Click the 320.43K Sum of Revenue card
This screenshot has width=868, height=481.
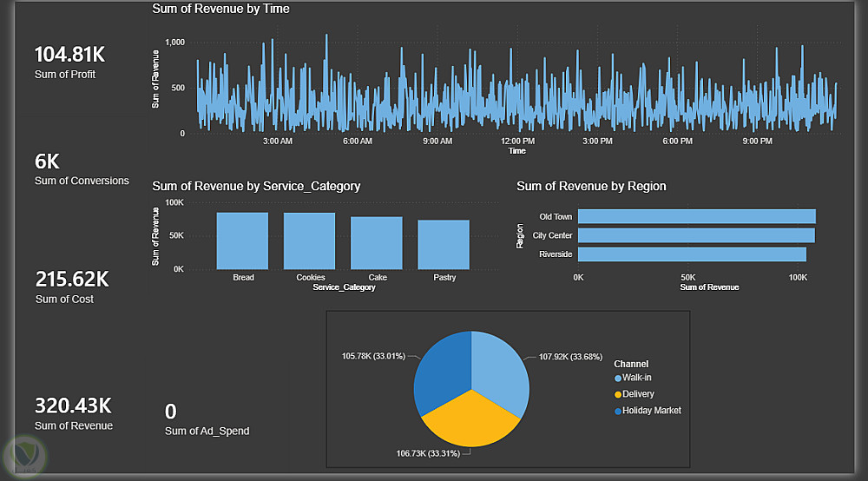(x=73, y=413)
